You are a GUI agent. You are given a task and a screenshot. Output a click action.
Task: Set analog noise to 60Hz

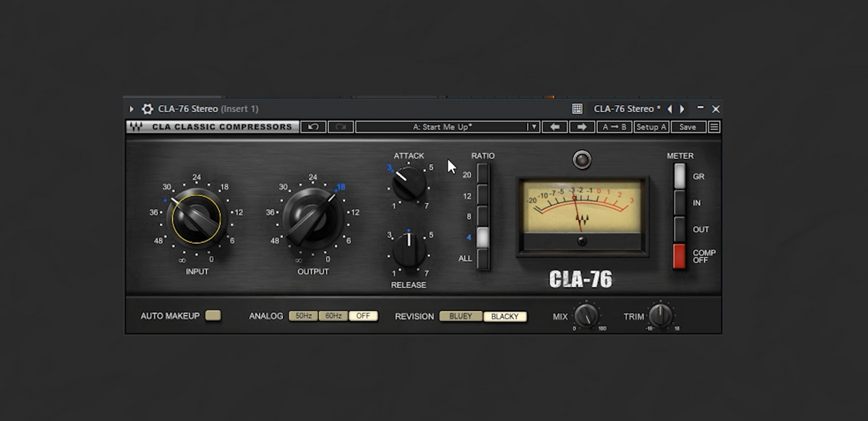click(333, 316)
